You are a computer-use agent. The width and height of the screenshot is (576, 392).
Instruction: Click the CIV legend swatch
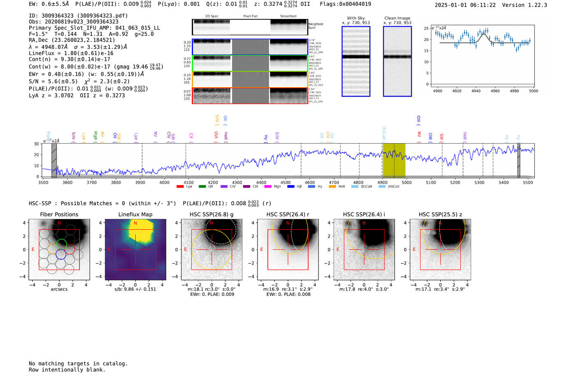(224, 187)
